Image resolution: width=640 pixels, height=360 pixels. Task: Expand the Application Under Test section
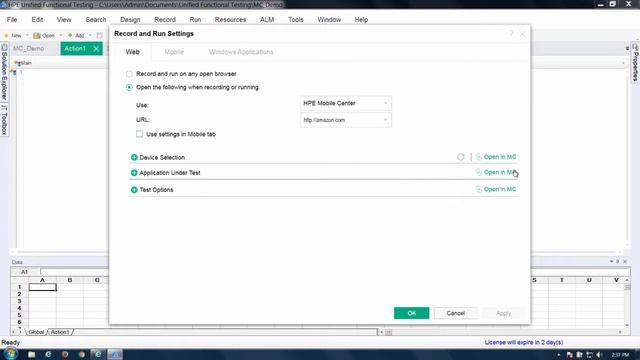coord(134,173)
